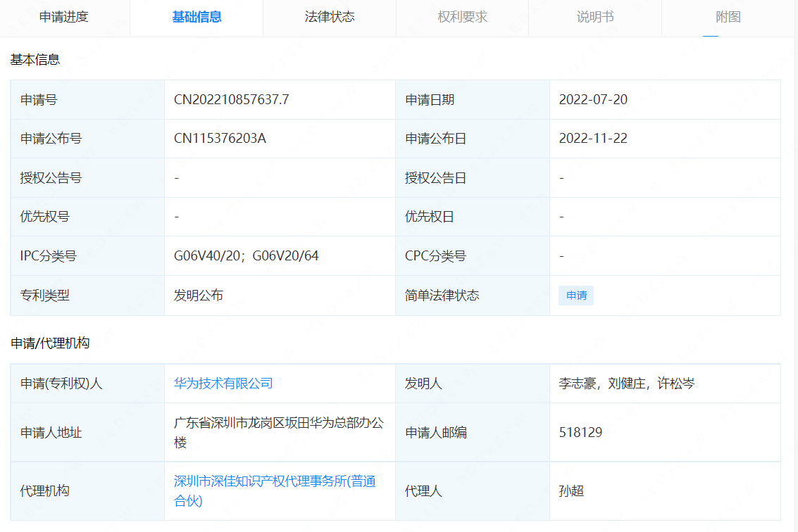Open the 法律状态 tab
This screenshot has width=798, height=532.
click(329, 17)
